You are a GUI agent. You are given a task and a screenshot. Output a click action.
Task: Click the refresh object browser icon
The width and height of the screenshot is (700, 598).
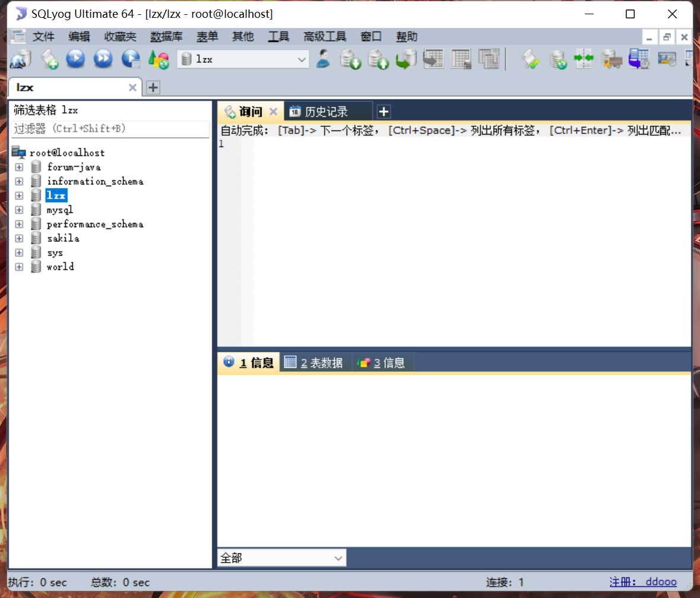[159, 59]
